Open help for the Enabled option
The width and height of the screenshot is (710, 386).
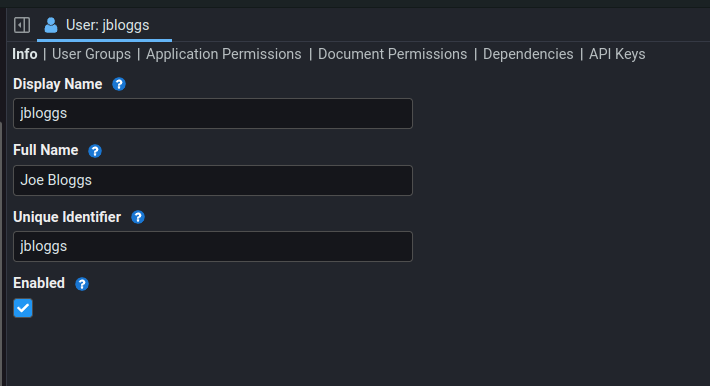tap(82, 284)
